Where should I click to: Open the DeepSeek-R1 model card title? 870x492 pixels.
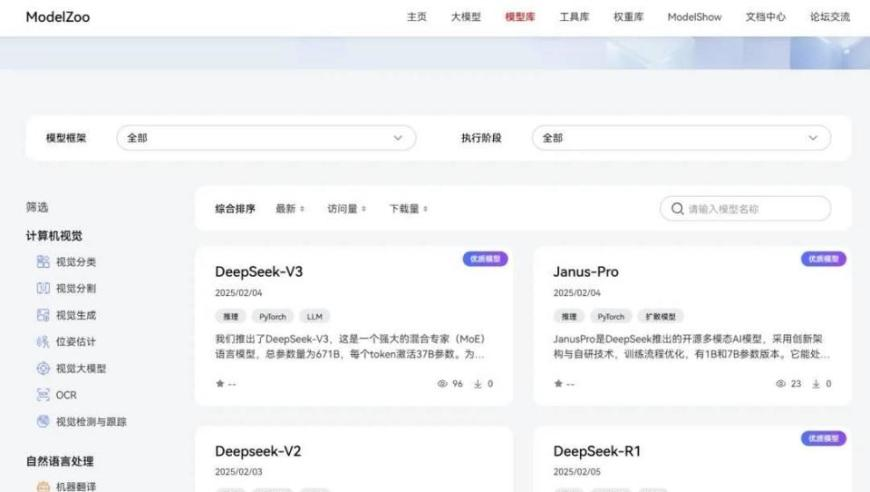(x=596, y=451)
